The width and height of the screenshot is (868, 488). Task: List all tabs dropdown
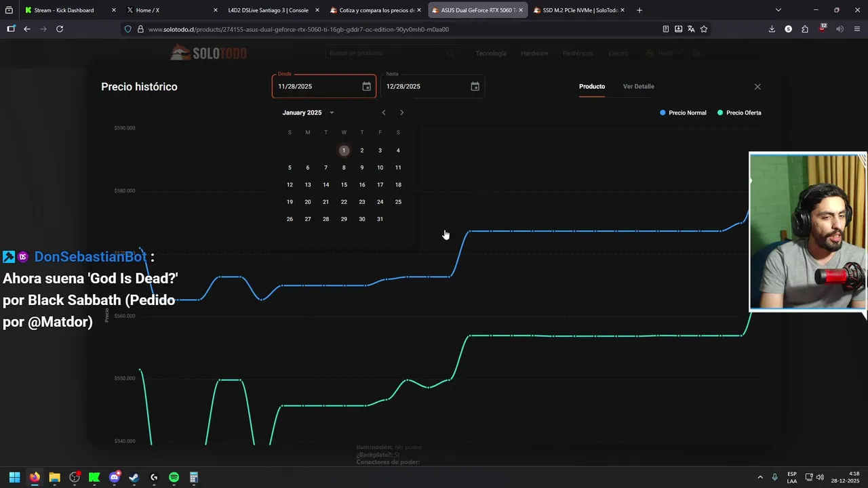point(778,10)
